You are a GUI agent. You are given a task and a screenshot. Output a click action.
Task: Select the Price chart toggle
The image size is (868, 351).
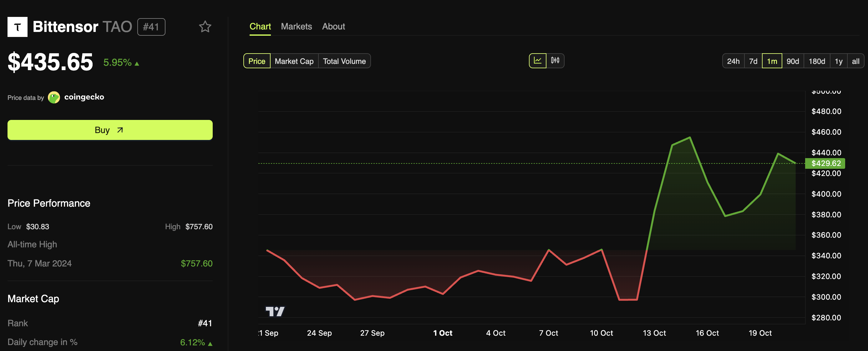[256, 61]
